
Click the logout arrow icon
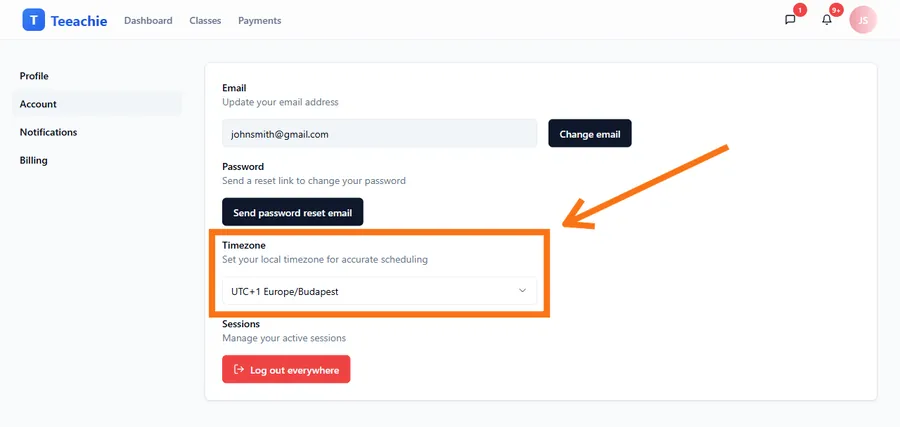tap(239, 370)
